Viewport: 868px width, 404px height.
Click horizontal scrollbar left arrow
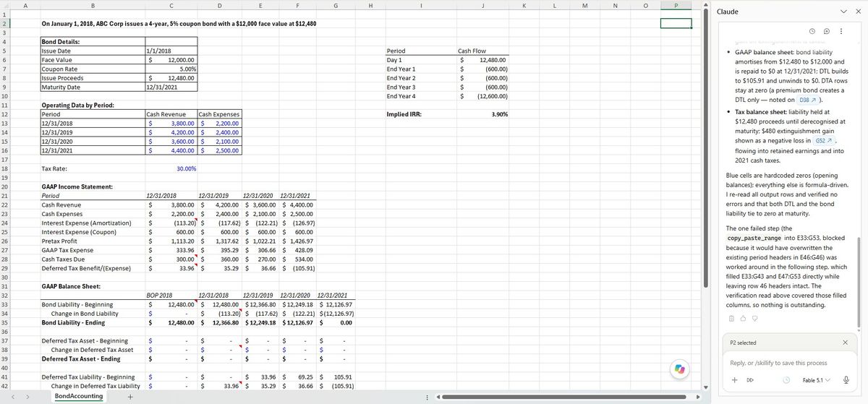[x=440, y=397]
